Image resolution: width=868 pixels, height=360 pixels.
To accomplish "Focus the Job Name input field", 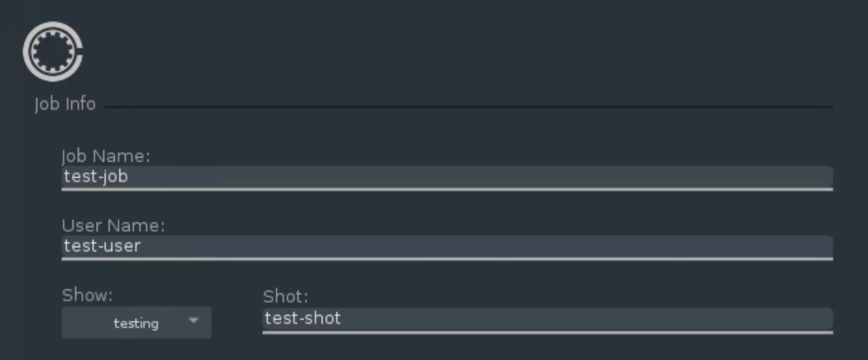I will click(x=447, y=177).
